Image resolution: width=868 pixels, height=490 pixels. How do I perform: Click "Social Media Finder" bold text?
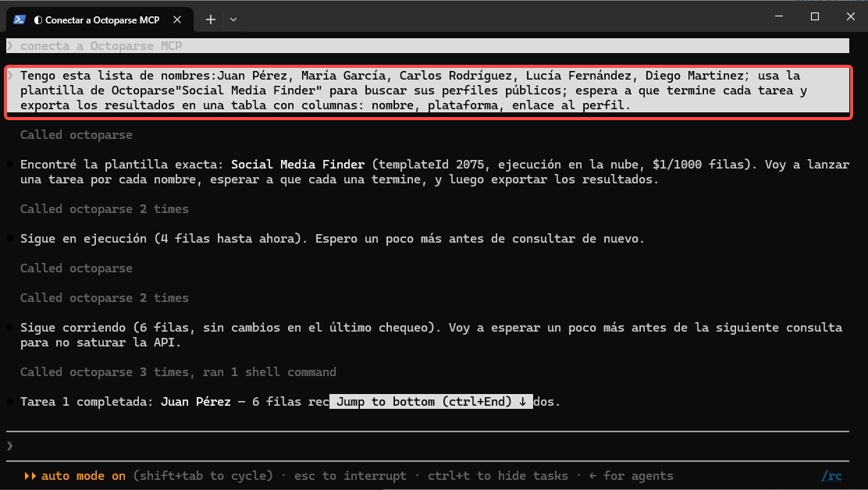point(298,165)
